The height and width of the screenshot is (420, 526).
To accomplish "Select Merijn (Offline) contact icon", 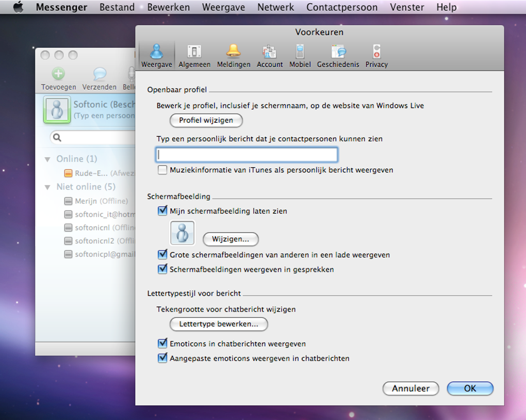I will click(68, 201).
